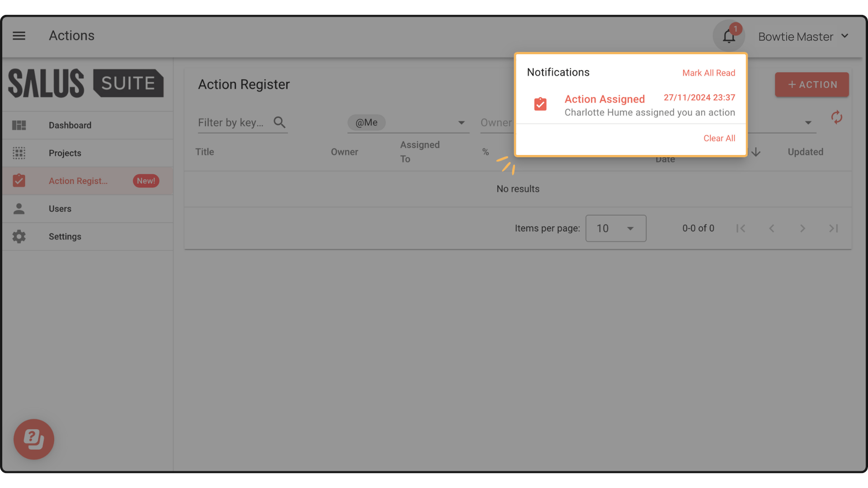
Task: Refresh the Action Register list
Action: 837,117
